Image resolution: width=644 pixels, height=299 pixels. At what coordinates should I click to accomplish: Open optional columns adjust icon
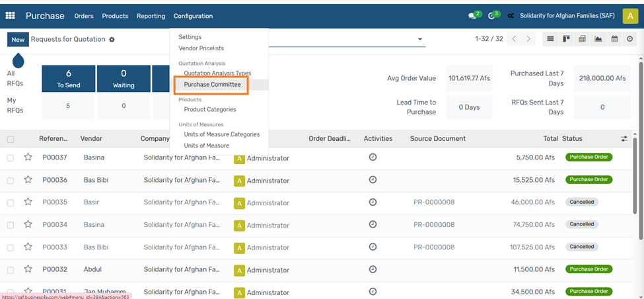coord(624,139)
